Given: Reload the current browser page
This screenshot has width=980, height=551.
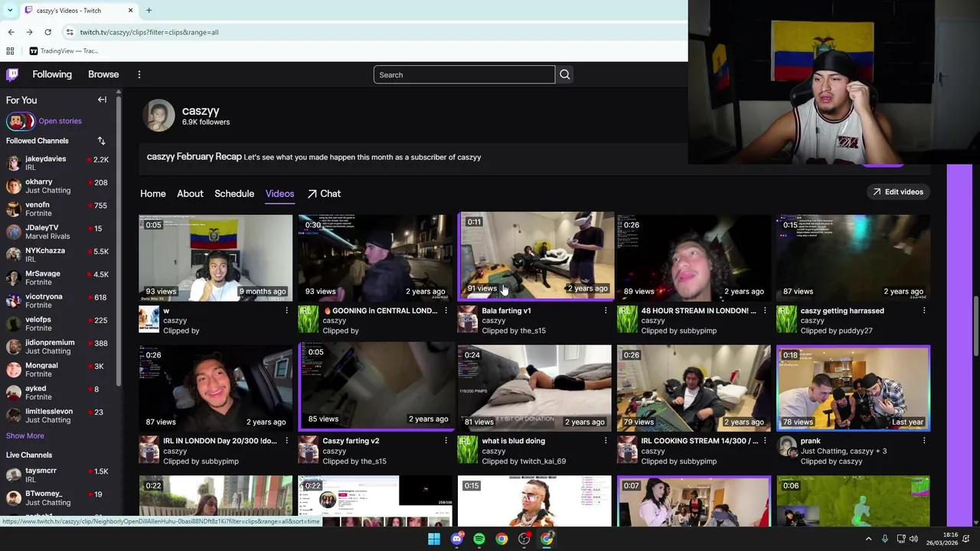Looking at the screenshot, I should [47, 32].
